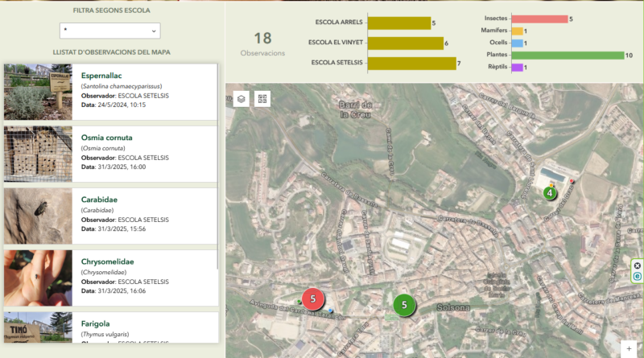The image size is (644, 358).
Task: Select the ESCOLA ARRELS bar
Action: [x=399, y=23]
